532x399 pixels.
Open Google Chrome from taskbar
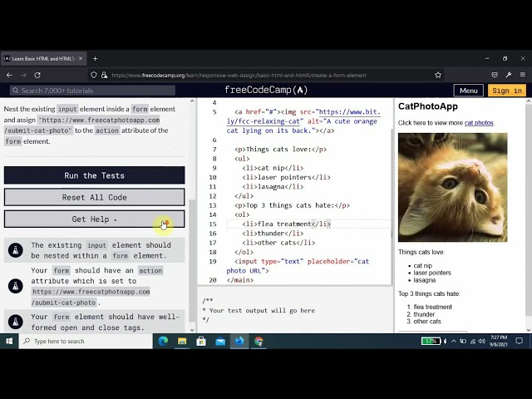point(259,341)
